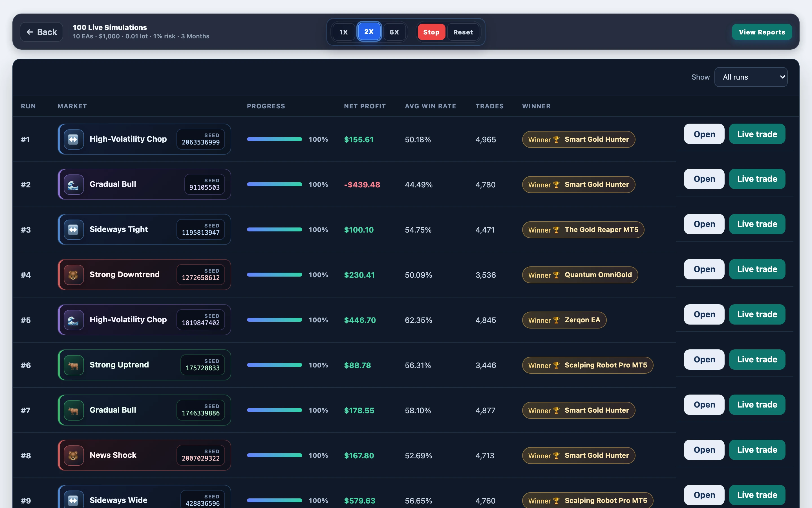Select the 2X speed option
The width and height of the screenshot is (812, 508).
point(369,32)
